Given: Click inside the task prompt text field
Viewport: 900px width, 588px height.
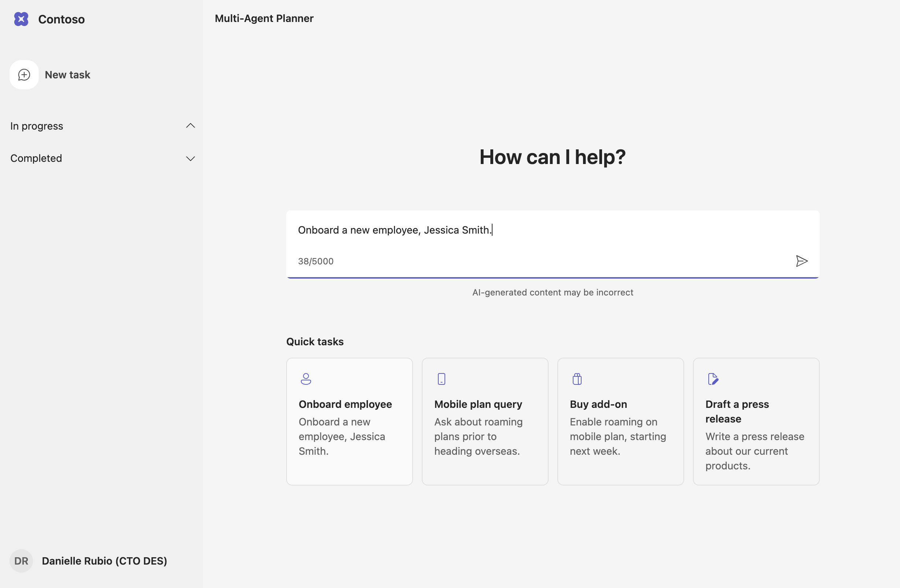Looking at the screenshot, I should click(552, 230).
